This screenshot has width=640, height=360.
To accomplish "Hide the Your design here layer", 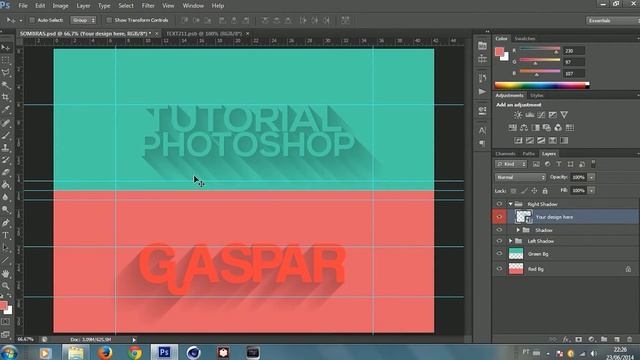I will click(x=499, y=217).
